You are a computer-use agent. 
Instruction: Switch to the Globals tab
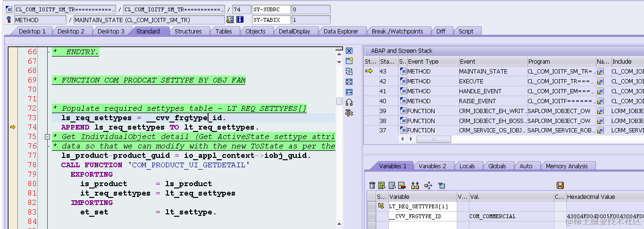[x=497, y=166]
